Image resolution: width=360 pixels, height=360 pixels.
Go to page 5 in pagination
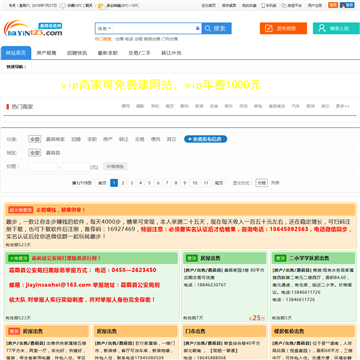pos(149,183)
